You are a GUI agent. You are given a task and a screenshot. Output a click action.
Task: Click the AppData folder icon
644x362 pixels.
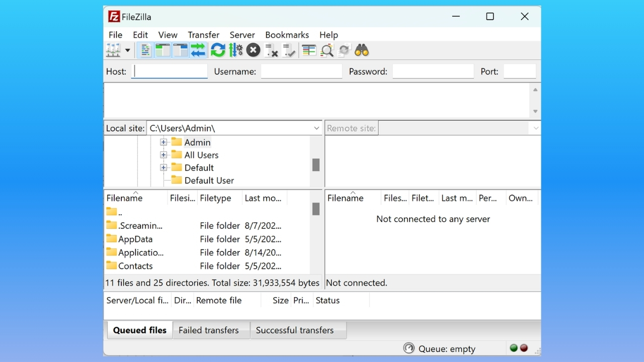112,238
